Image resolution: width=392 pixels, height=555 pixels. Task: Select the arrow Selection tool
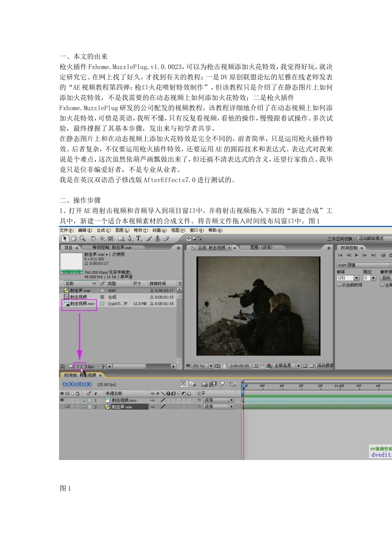pos(65,238)
